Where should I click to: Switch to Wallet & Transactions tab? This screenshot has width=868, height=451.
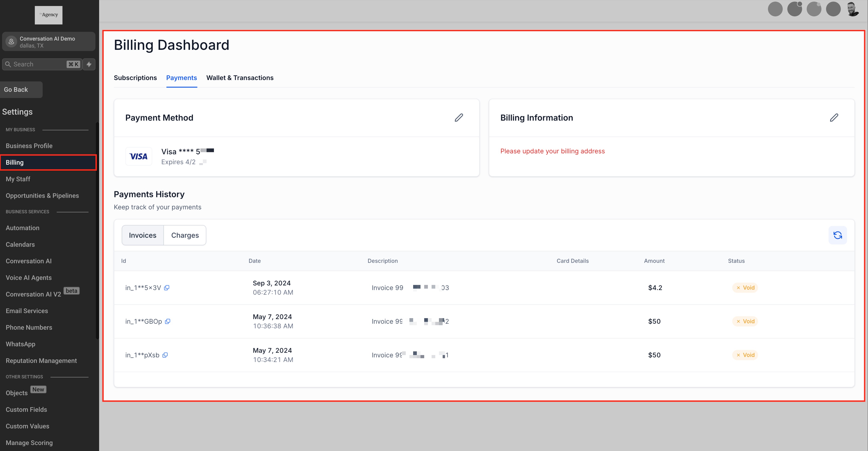pyautogui.click(x=240, y=78)
